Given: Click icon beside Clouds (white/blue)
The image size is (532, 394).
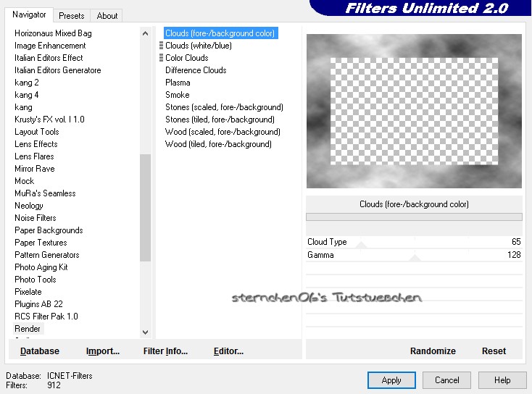Looking at the screenshot, I should click(x=161, y=46).
